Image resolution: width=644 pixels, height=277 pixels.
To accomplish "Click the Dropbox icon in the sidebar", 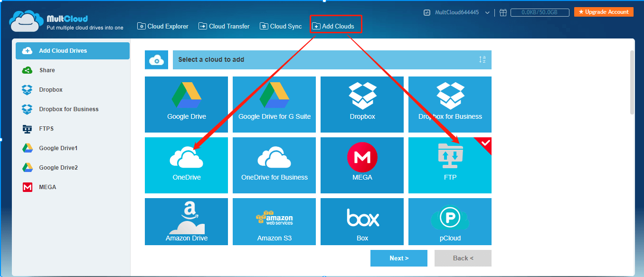I will click(x=28, y=89).
